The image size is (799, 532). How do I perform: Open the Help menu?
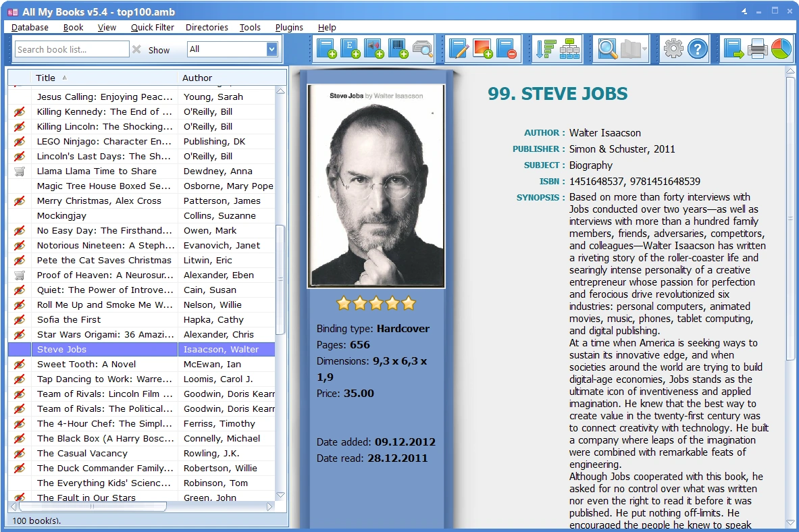coord(327,28)
